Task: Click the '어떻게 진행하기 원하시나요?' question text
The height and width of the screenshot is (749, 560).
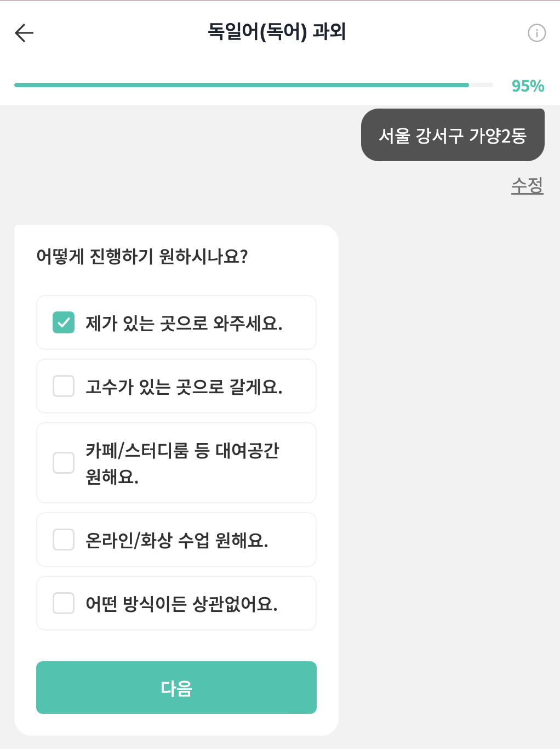Action: (x=142, y=257)
